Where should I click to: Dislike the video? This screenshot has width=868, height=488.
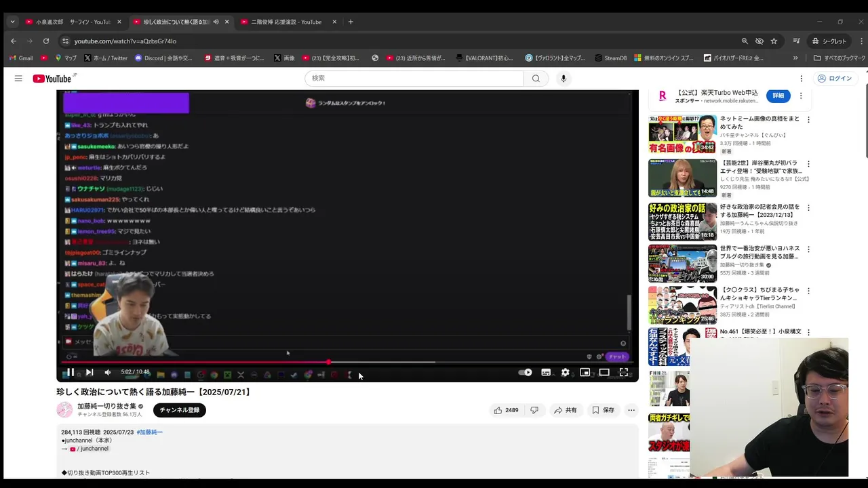click(534, 410)
